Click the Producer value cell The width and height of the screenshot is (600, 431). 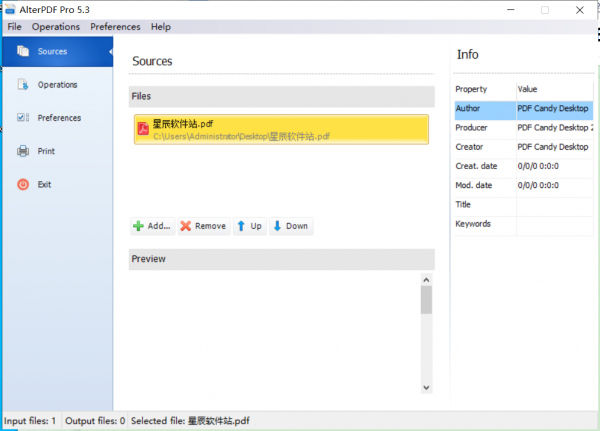pos(555,128)
